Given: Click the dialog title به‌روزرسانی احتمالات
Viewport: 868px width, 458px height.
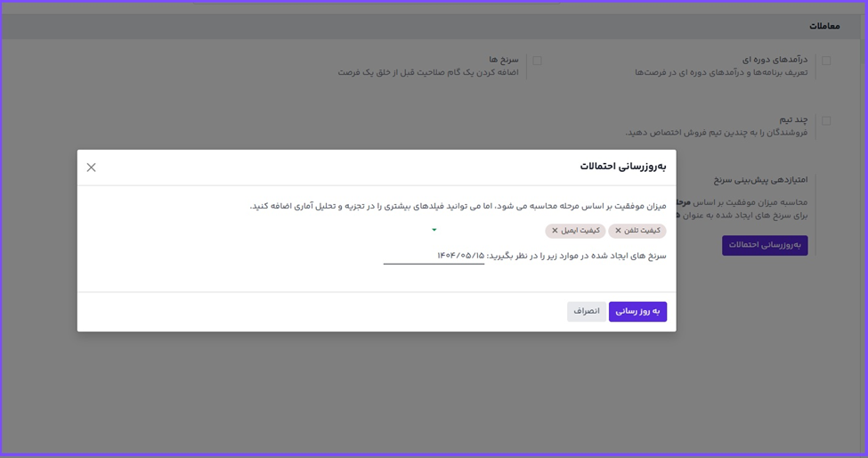Looking at the screenshot, I should [x=622, y=167].
